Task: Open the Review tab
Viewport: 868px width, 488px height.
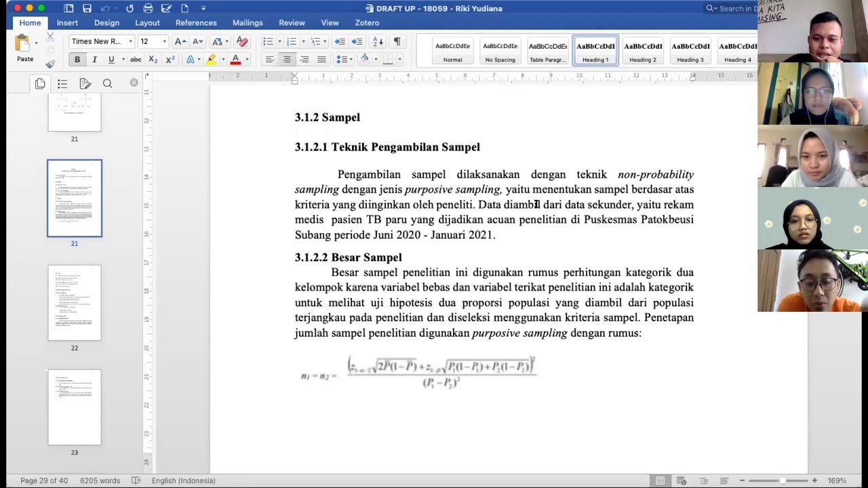Action: tap(292, 22)
